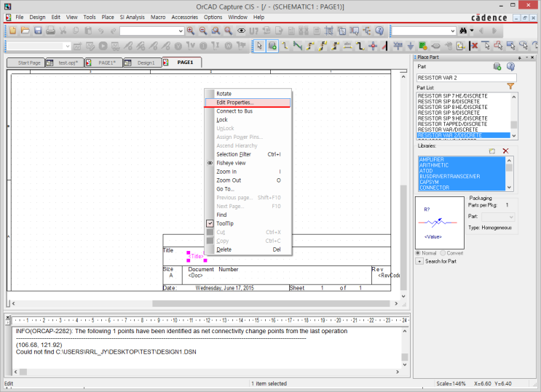Image resolution: width=541 pixels, height=392 pixels.
Task: Click the schematic vertical scrollbar thumb
Action: (x=403, y=238)
